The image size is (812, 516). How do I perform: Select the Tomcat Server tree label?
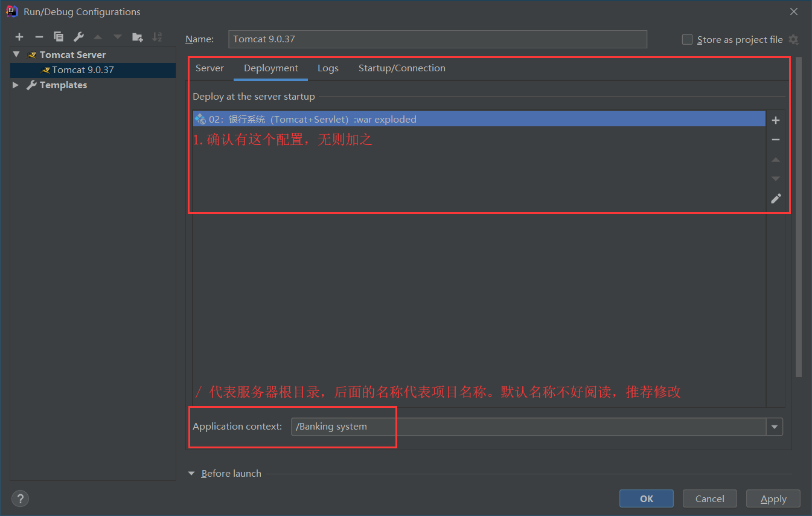point(73,55)
